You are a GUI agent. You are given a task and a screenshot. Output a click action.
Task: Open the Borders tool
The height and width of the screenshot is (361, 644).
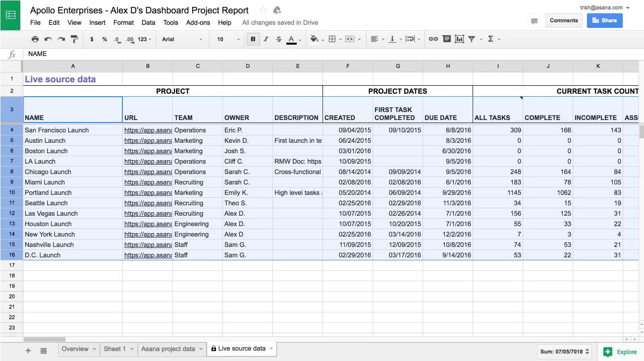332,39
